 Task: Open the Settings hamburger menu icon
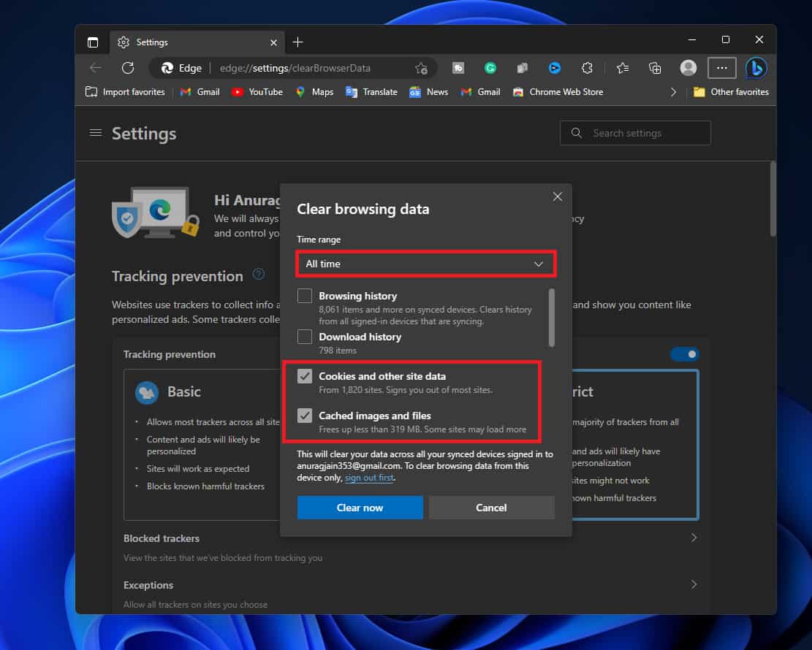click(95, 133)
